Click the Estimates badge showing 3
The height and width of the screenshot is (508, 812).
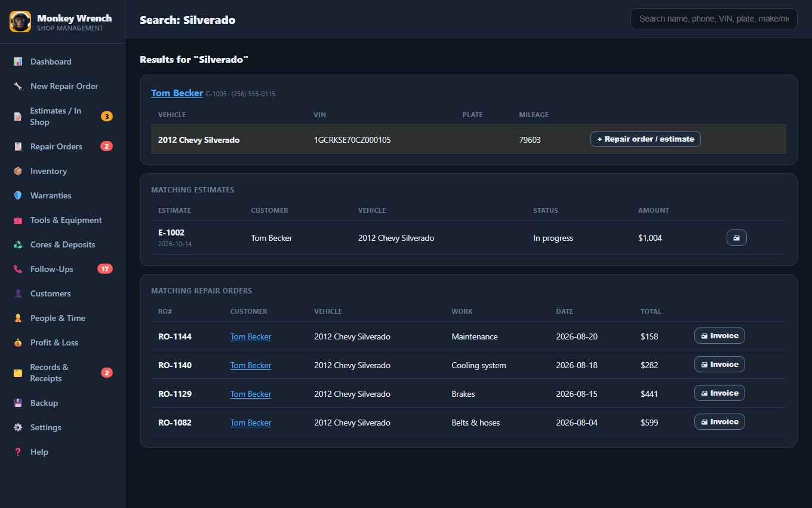point(107,117)
